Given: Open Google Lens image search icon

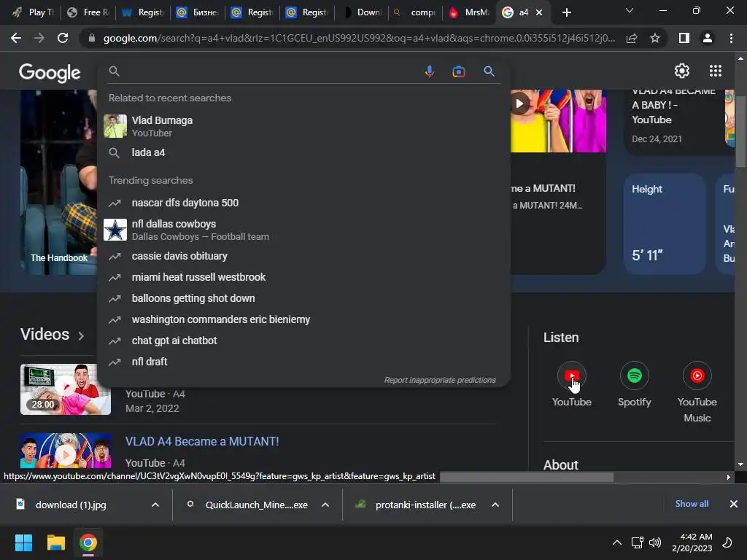Looking at the screenshot, I should tap(458, 71).
